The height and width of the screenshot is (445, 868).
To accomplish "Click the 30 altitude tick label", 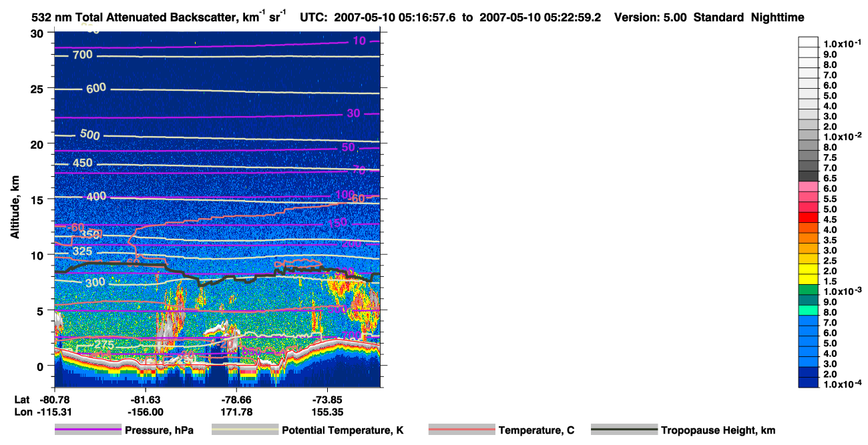I will 39,33.
